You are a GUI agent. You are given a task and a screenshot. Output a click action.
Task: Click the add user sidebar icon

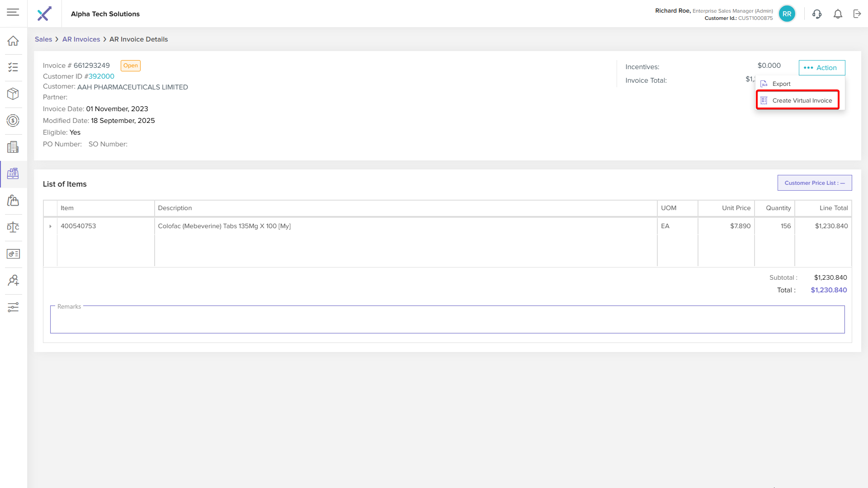click(x=13, y=281)
